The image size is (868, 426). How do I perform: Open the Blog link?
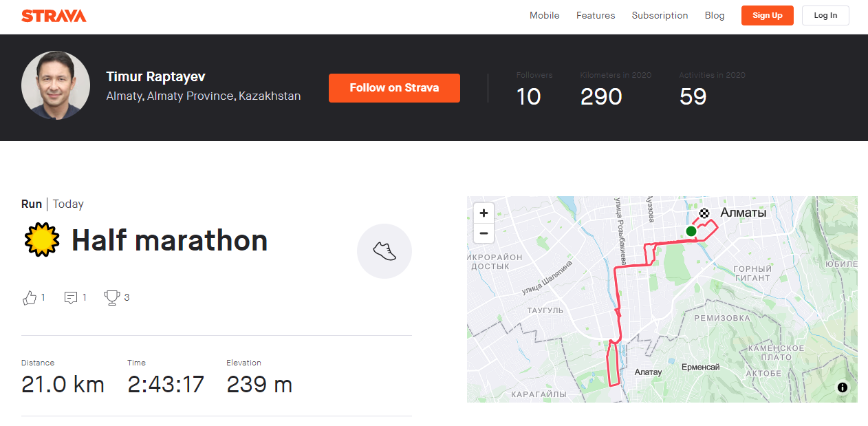[715, 16]
